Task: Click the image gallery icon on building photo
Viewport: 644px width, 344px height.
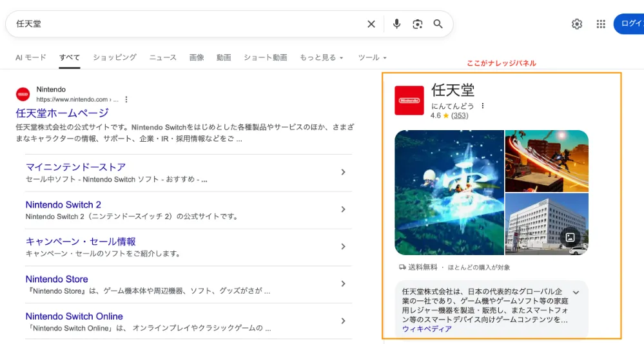Action: point(570,237)
